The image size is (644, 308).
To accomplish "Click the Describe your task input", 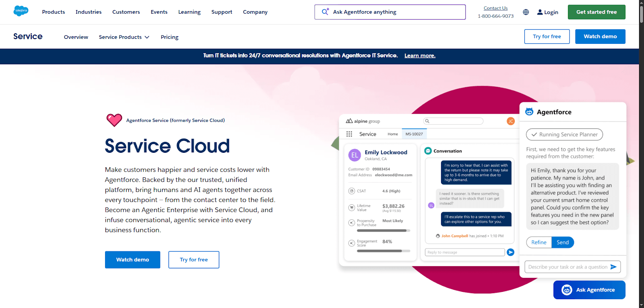I will pos(573,267).
